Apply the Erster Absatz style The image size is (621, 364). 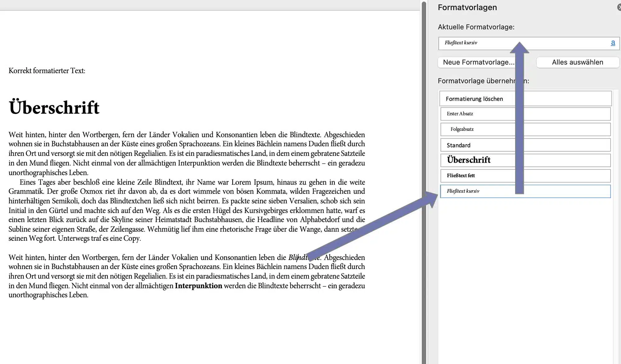pos(525,114)
